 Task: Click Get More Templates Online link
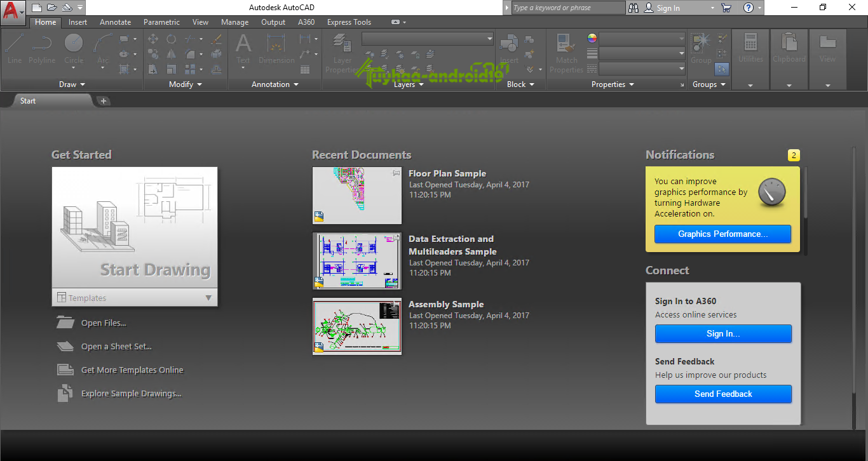click(x=132, y=370)
